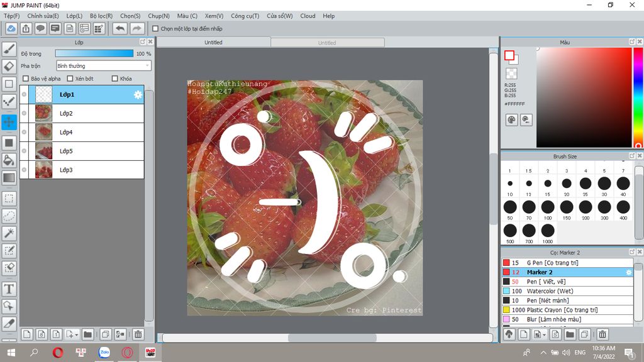Toggle visibility of layer Lớp3
This screenshot has height=362, width=644.
[x=25, y=170]
